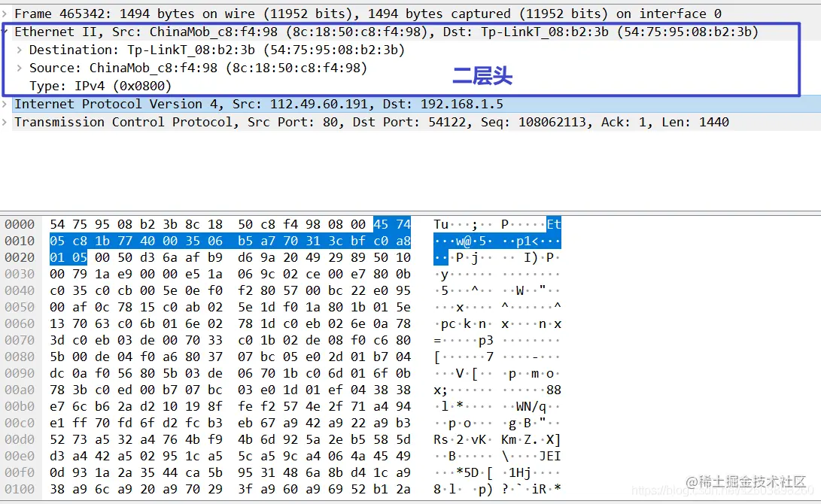Click byte e7 starting row 00b0
This screenshot has height=504, width=821.
(x=57, y=407)
